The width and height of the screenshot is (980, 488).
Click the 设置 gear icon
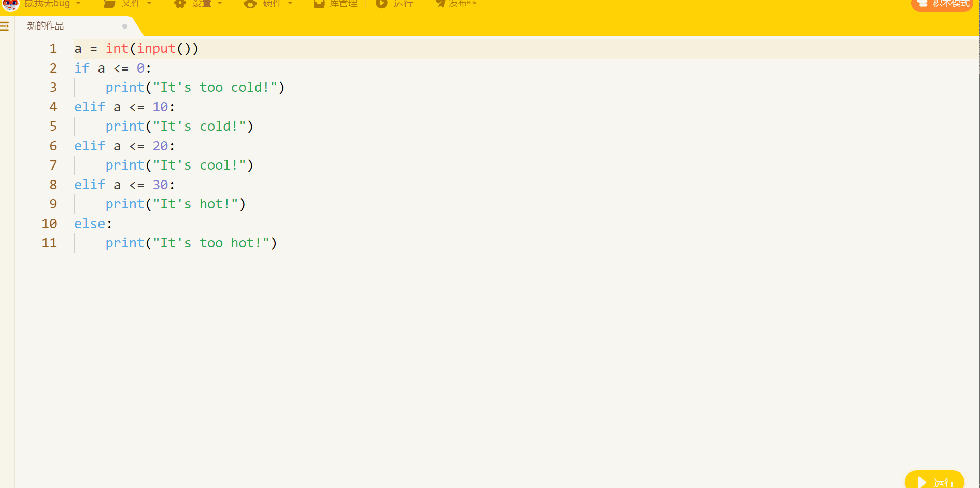click(x=180, y=4)
